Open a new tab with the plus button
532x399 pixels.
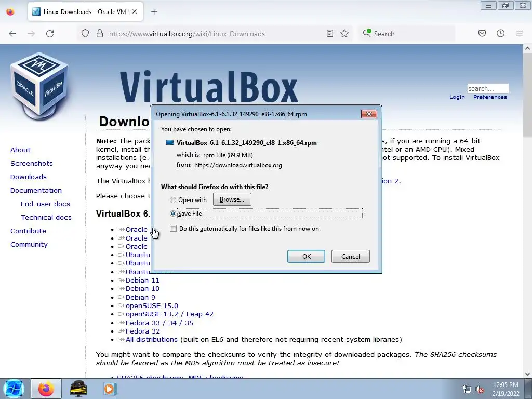(154, 12)
